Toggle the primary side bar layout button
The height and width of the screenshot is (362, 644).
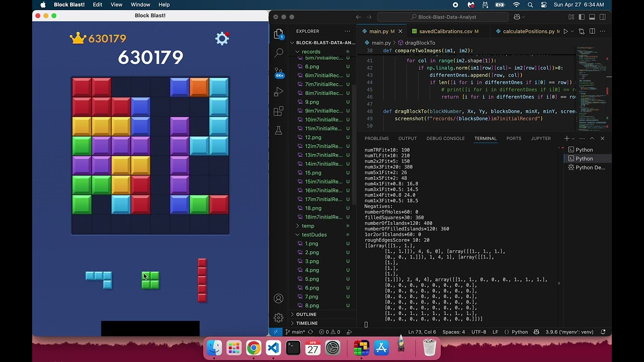[582, 17]
